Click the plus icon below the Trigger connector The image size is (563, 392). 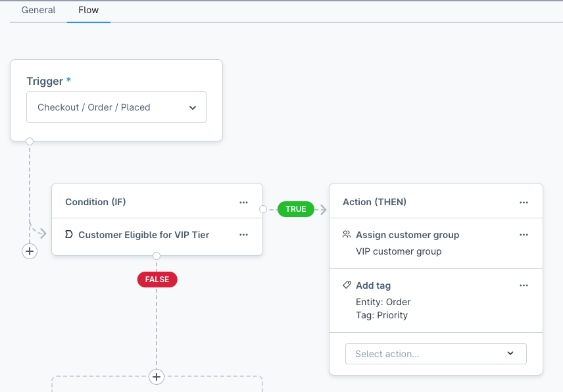30,251
